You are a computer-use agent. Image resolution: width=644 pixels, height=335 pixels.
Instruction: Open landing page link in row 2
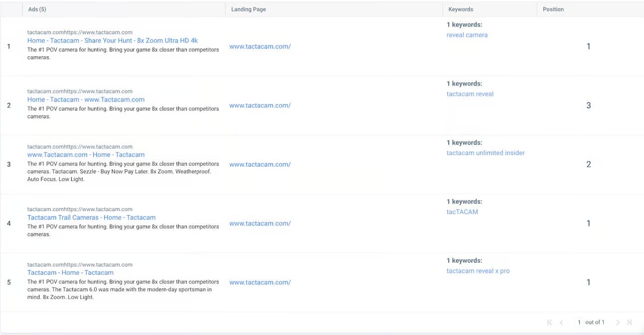[x=260, y=106]
